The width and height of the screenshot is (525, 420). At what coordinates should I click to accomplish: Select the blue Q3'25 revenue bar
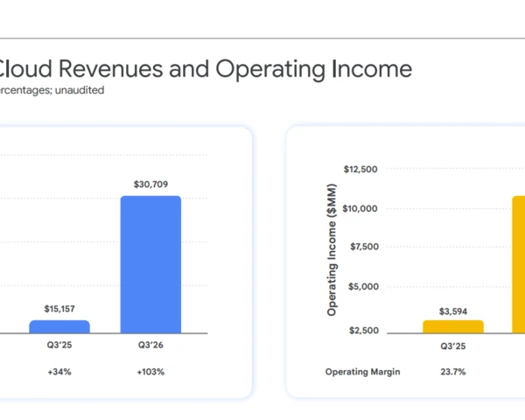pos(59,327)
